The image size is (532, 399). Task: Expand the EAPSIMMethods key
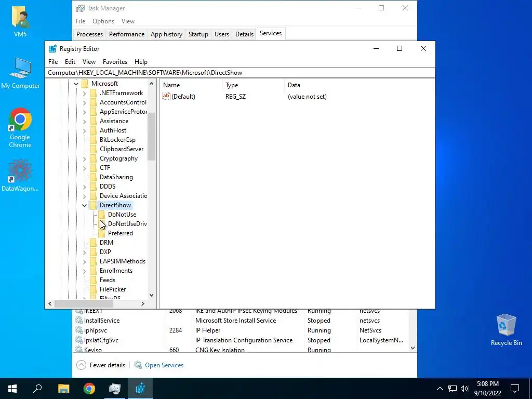[x=85, y=261]
